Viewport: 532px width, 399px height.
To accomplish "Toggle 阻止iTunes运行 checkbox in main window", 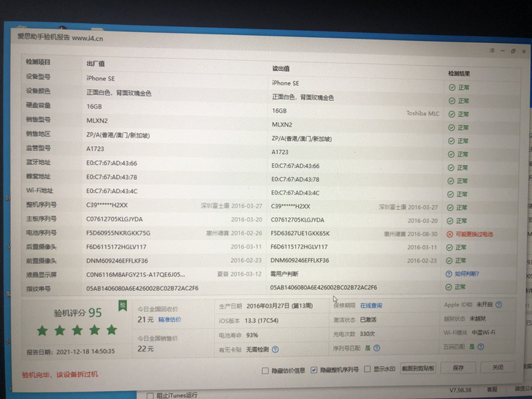I will (150, 395).
